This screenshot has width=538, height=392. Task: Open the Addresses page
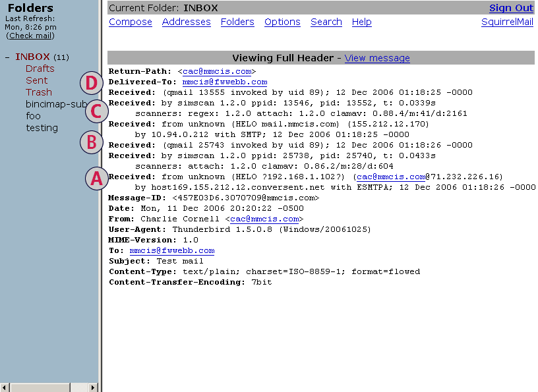186,22
